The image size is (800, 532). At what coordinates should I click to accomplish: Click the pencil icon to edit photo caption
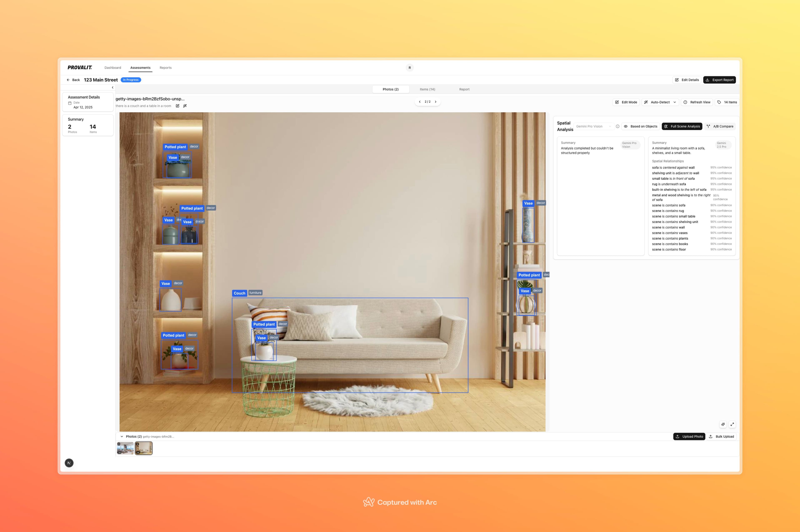pos(177,106)
